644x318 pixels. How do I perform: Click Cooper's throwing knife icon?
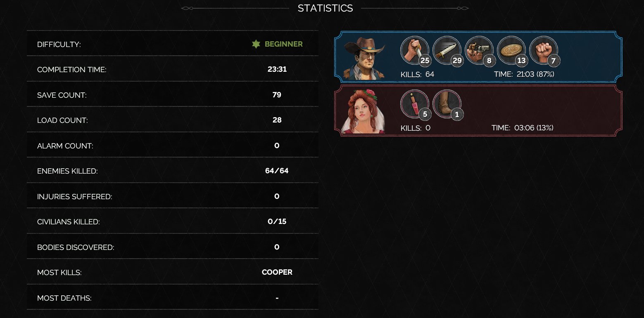pos(447,50)
